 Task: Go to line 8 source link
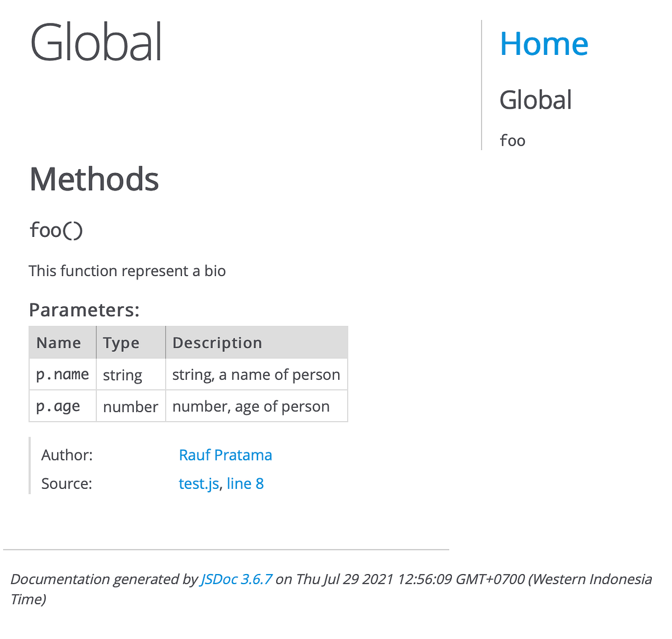pos(245,483)
